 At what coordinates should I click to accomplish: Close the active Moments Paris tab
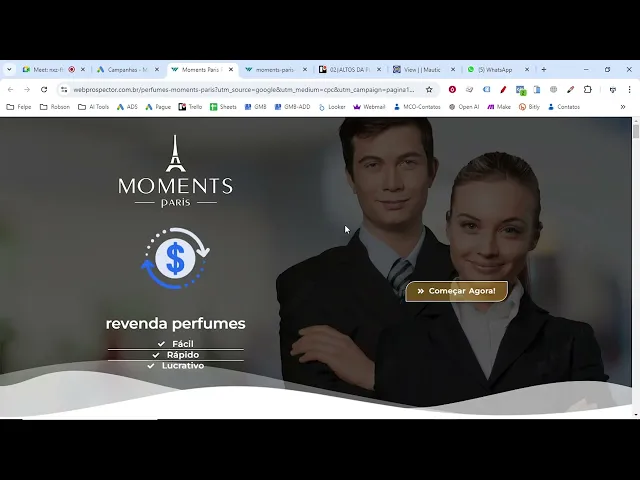(231, 70)
